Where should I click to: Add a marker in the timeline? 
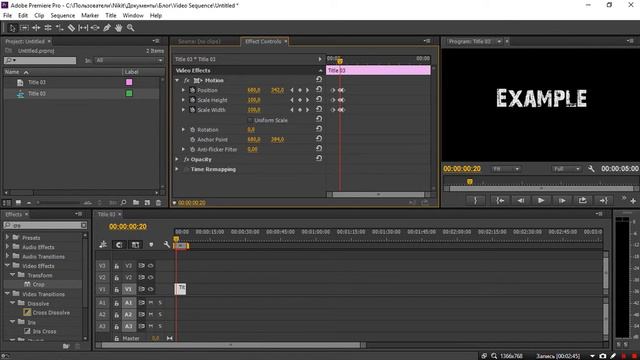click(151, 244)
